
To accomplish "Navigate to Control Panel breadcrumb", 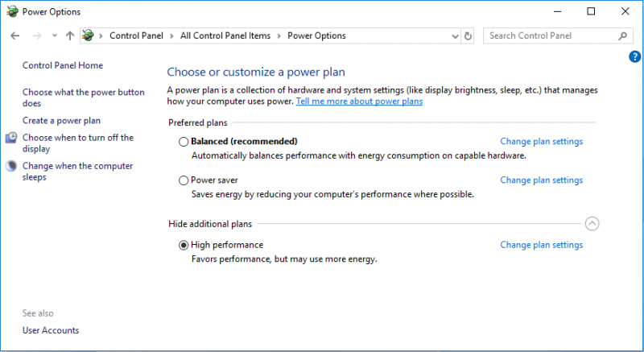I will click(x=136, y=35).
